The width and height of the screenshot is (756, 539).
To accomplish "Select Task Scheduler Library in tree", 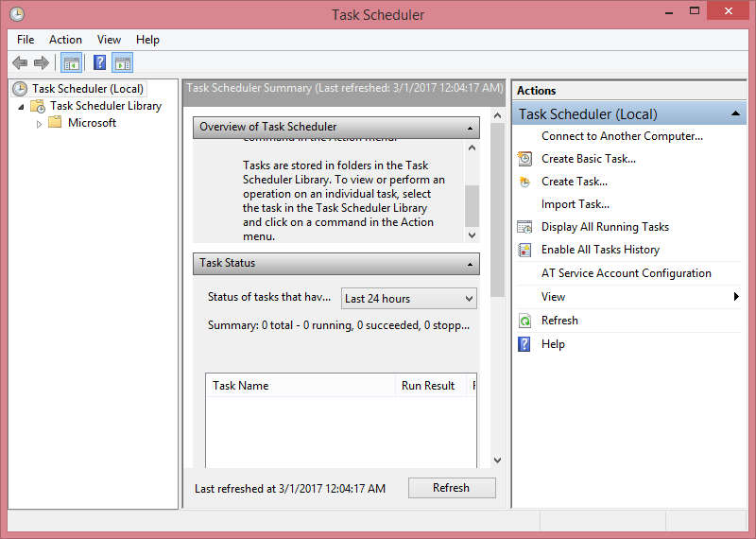I will tap(106, 106).
